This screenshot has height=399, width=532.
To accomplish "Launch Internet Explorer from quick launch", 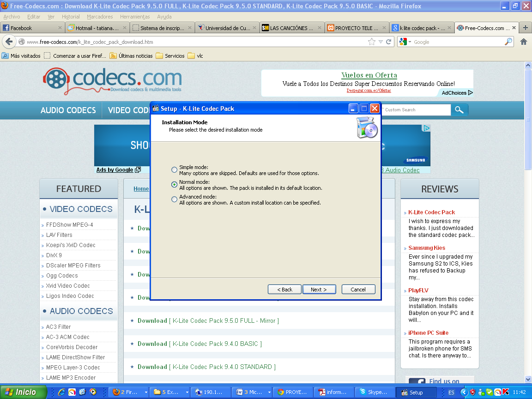I will click(61, 392).
